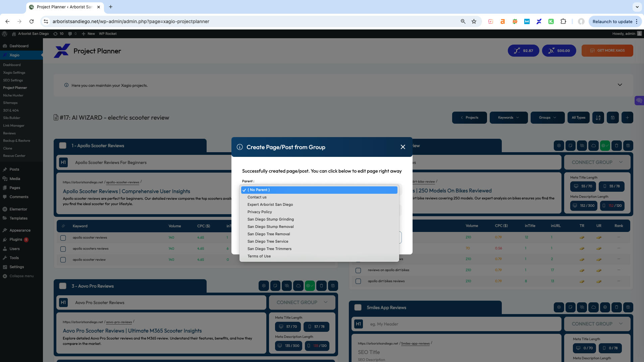The height and width of the screenshot is (362, 644).
Task: Edit the apollo-scooter-reviews URL slug
Action: pos(122,182)
